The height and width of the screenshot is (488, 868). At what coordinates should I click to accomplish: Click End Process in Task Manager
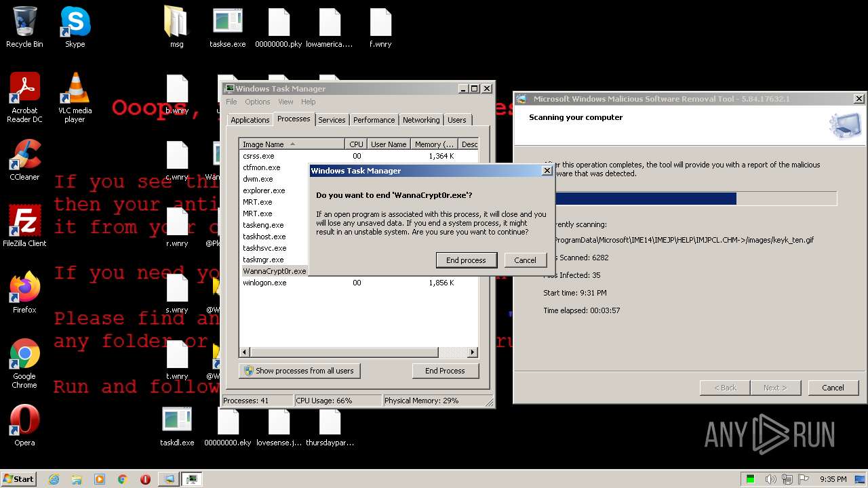tap(445, 371)
